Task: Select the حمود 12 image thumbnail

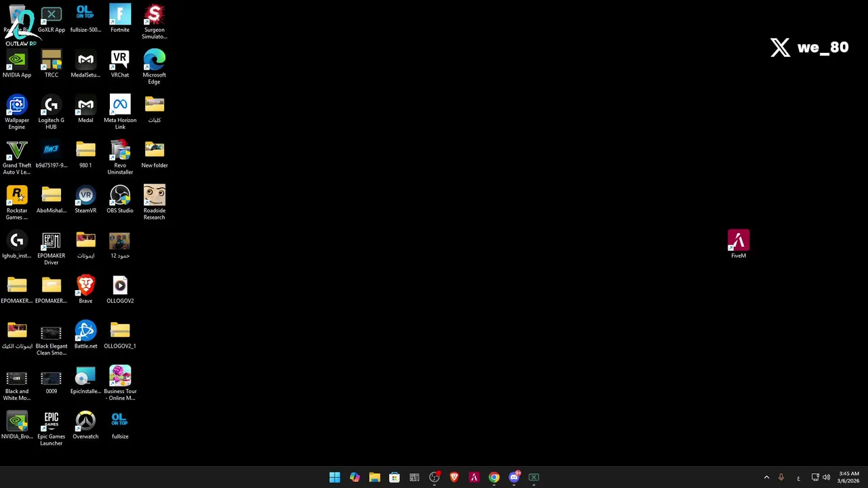Action: pos(120,245)
